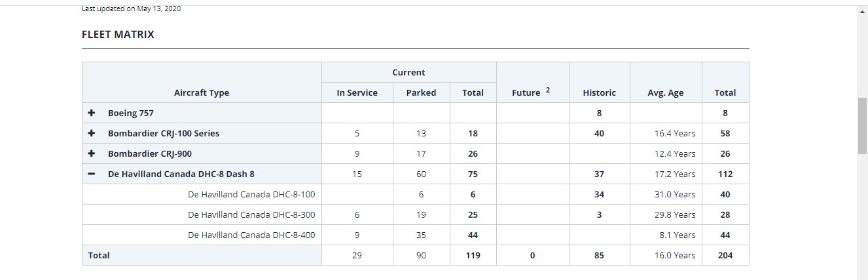Click the 112 total for DHC-8 Dash 8
868x280 pixels.
725,174
